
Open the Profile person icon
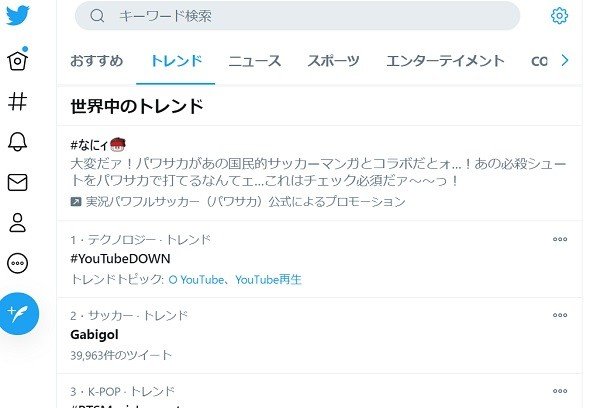pyautogui.click(x=18, y=223)
